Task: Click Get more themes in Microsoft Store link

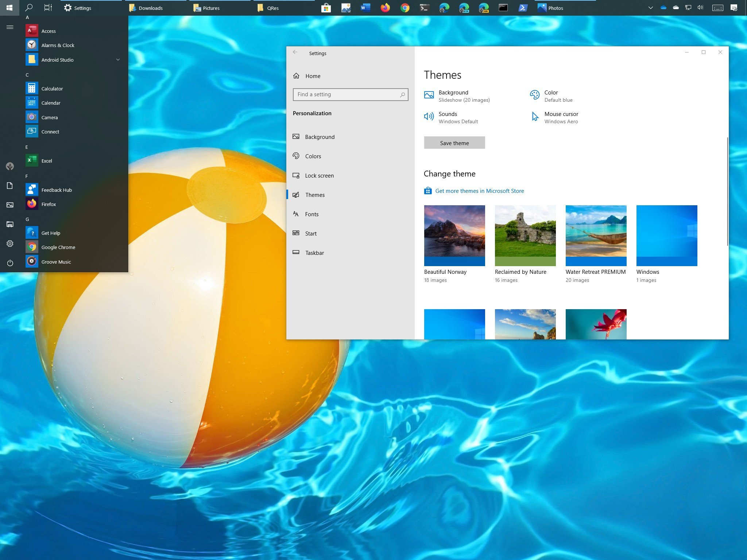Action: 479,191
